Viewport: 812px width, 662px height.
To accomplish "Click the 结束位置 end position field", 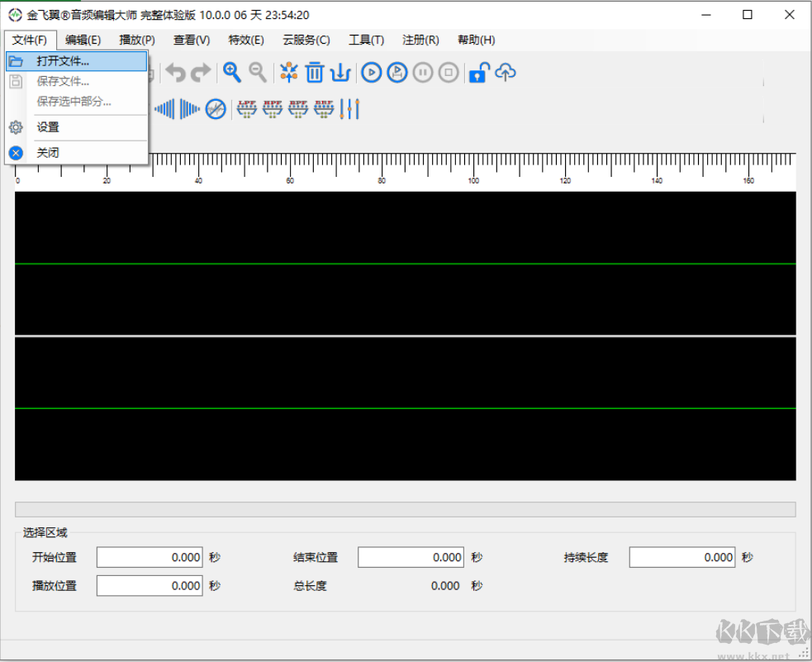I will pos(411,558).
